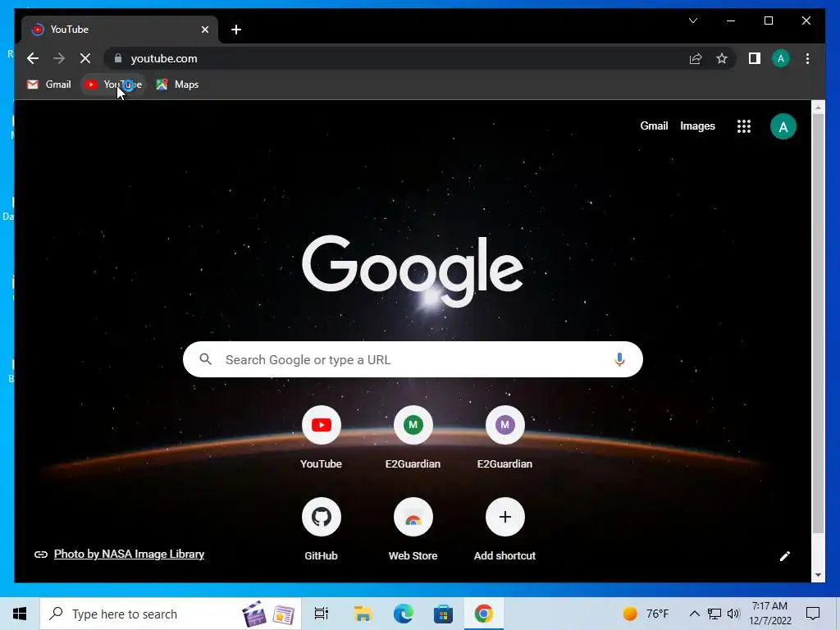Open Task View on the taskbar
Image resolution: width=840 pixels, height=630 pixels.
(x=321, y=614)
